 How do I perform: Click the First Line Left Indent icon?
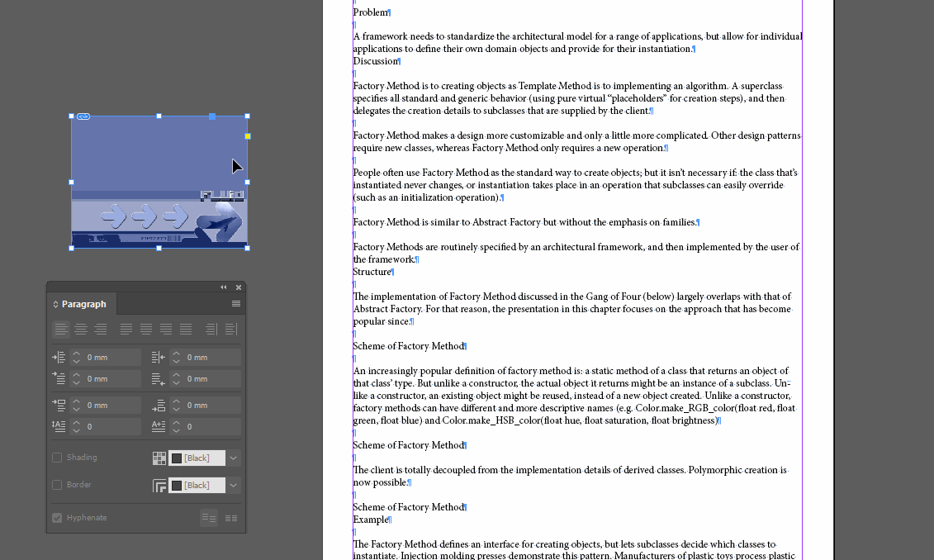[x=59, y=378]
